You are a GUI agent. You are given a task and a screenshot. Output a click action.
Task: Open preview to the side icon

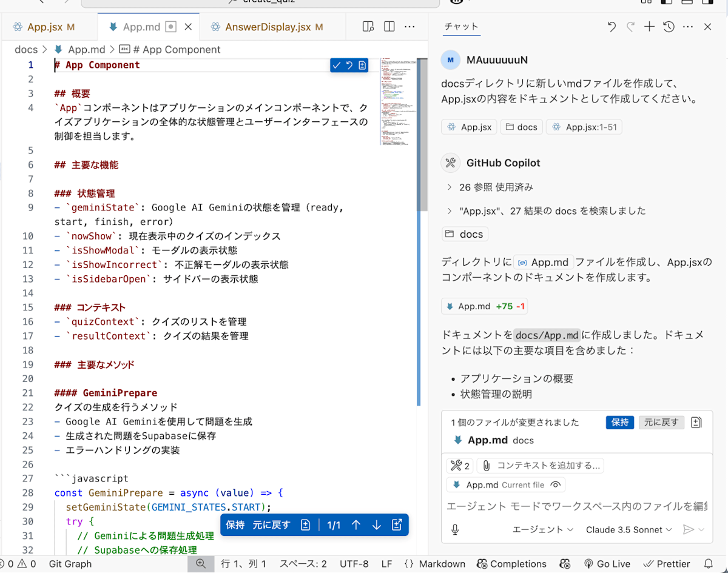click(x=368, y=27)
